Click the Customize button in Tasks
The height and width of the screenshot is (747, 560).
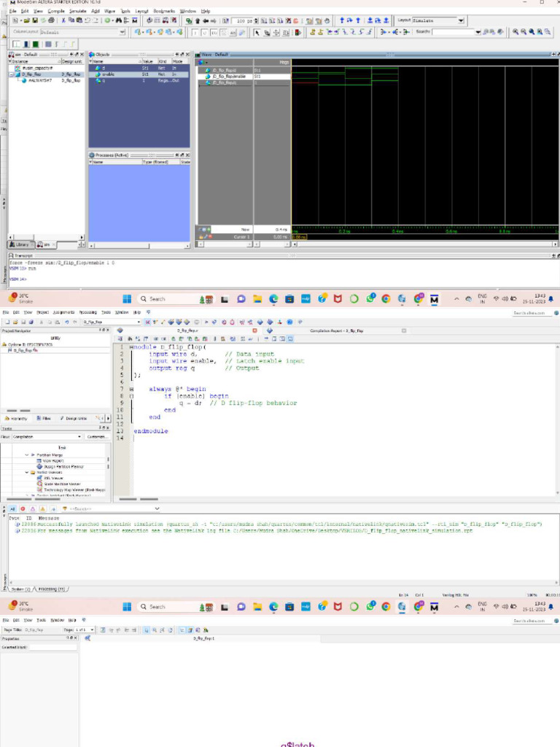98,436
